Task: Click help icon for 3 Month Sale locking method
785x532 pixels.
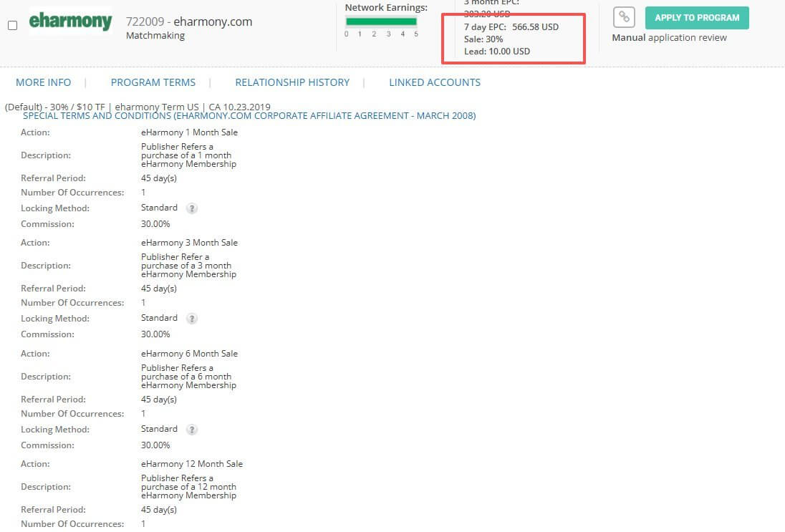Action: click(x=192, y=319)
